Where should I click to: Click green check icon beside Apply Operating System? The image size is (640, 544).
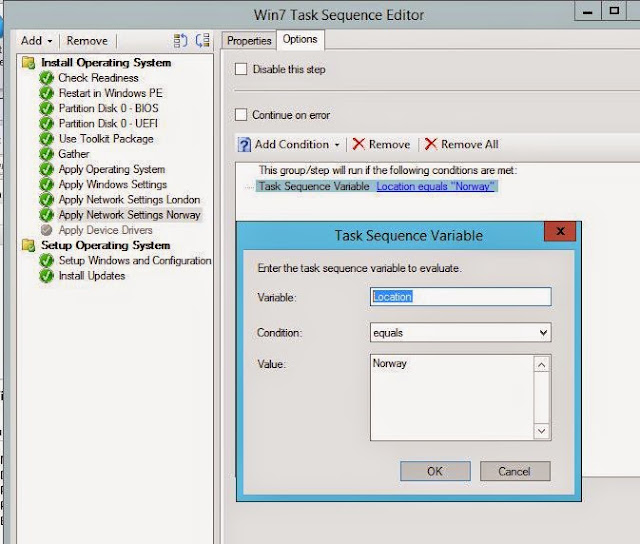(47, 169)
